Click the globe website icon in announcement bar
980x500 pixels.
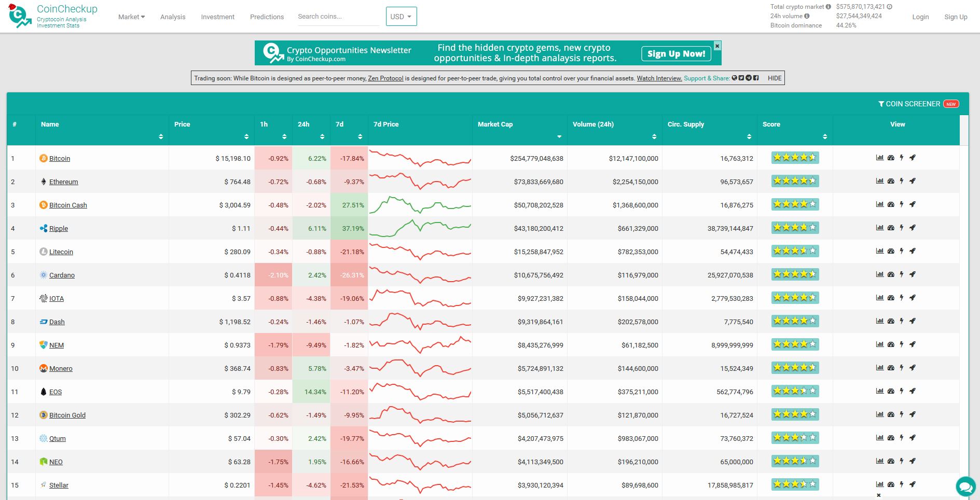point(735,78)
